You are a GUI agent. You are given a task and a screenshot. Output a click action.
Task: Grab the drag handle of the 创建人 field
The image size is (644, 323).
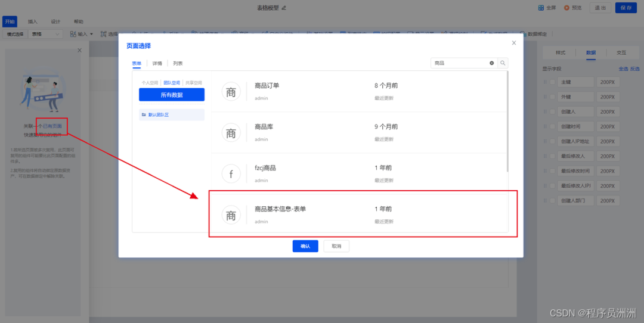(x=545, y=111)
